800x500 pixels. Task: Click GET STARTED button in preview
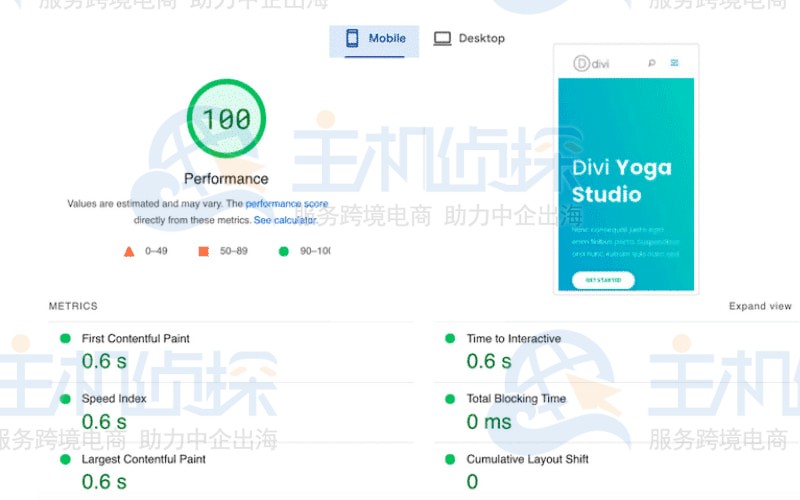coord(603,280)
